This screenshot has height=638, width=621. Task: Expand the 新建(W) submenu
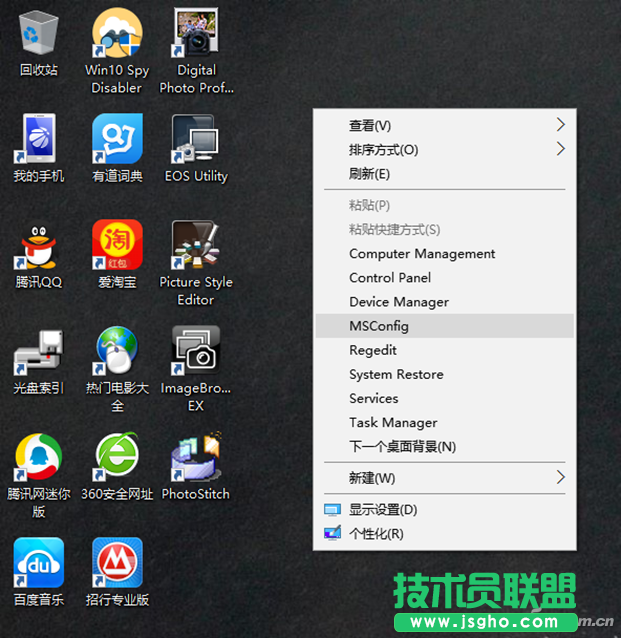pyautogui.click(x=560, y=477)
